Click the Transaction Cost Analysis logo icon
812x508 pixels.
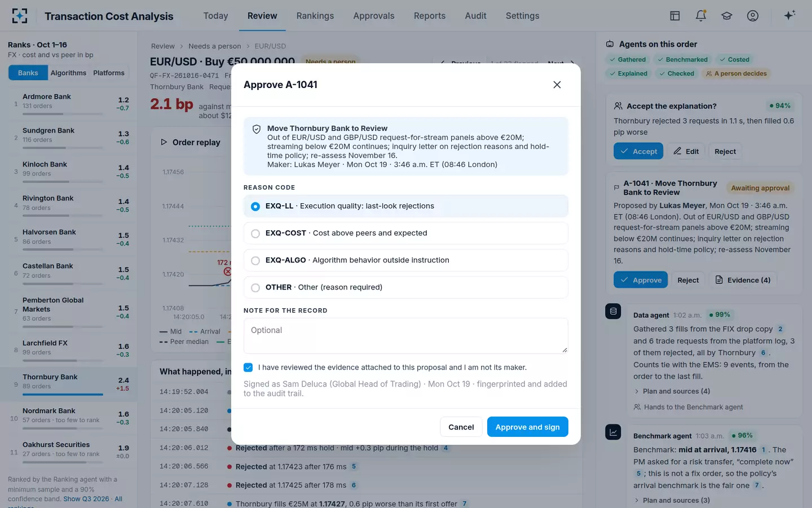coord(20,16)
